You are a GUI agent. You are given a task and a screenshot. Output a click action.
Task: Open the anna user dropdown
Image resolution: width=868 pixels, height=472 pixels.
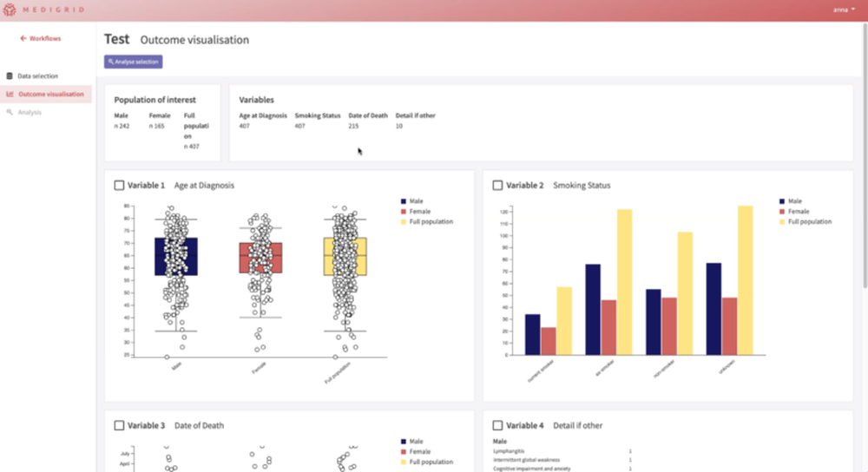(x=844, y=10)
